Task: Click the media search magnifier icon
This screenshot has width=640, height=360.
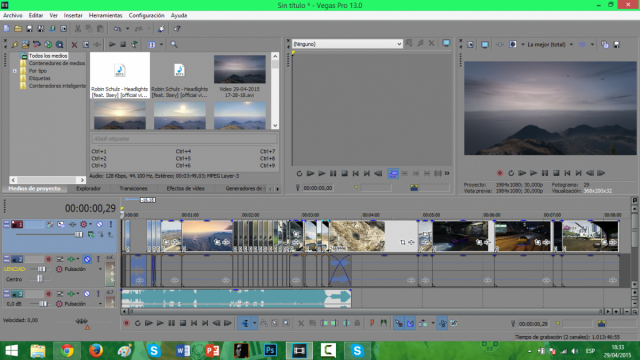Action: [x=174, y=44]
